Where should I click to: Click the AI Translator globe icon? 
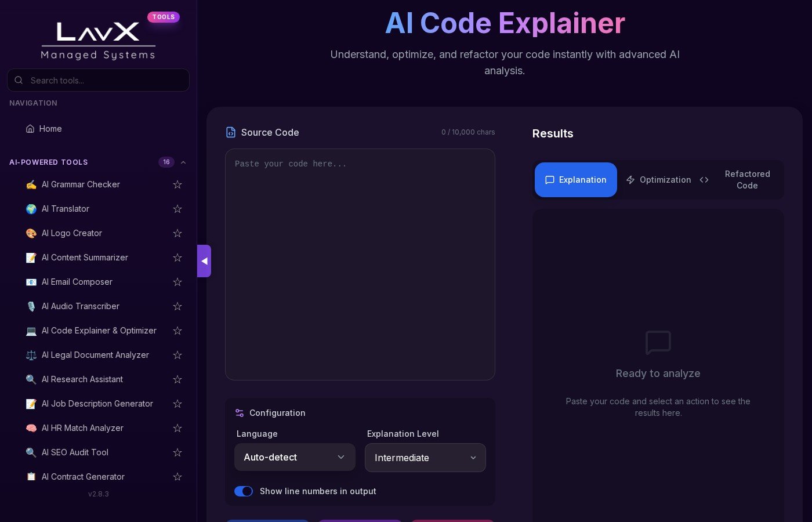point(31,209)
